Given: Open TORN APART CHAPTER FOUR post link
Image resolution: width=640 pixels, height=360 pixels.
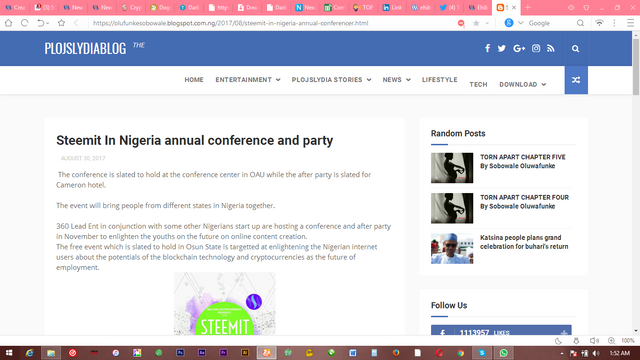Looking at the screenshot, I should point(524,202).
